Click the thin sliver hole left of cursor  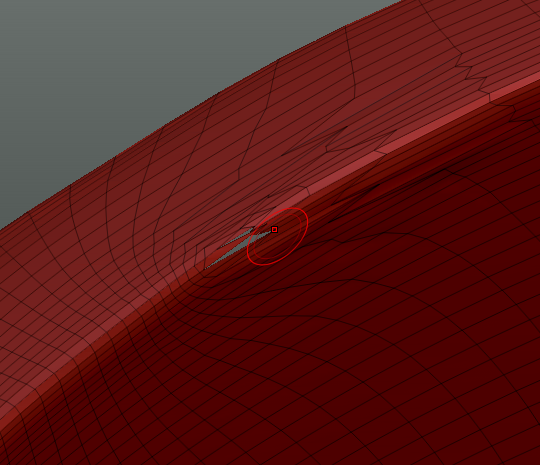point(238,239)
